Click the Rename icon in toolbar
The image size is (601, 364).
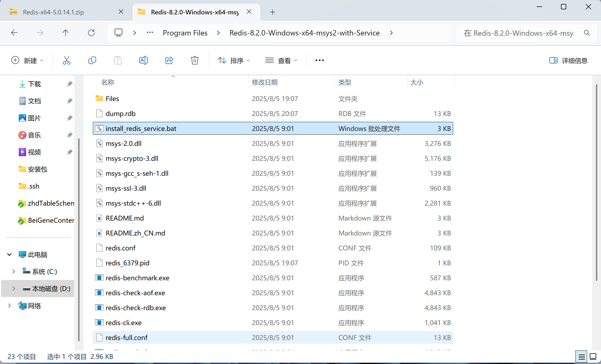click(144, 61)
